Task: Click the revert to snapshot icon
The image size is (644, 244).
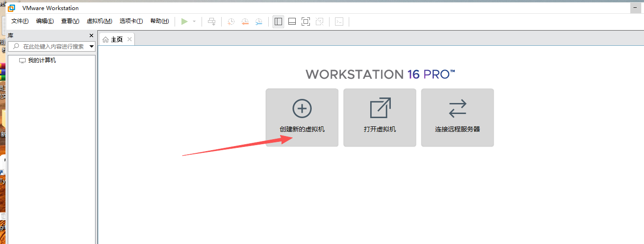Action: pos(245,22)
